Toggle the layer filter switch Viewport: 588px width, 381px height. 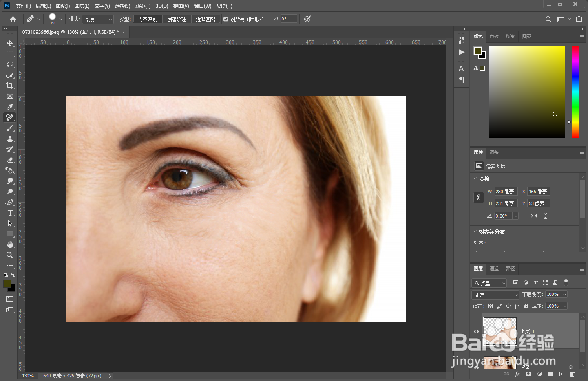(566, 282)
